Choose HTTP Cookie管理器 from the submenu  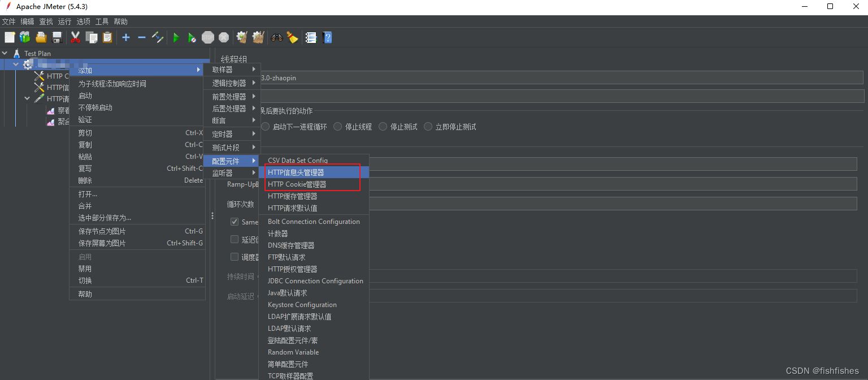pyautogui.click(x=314, y=184)
